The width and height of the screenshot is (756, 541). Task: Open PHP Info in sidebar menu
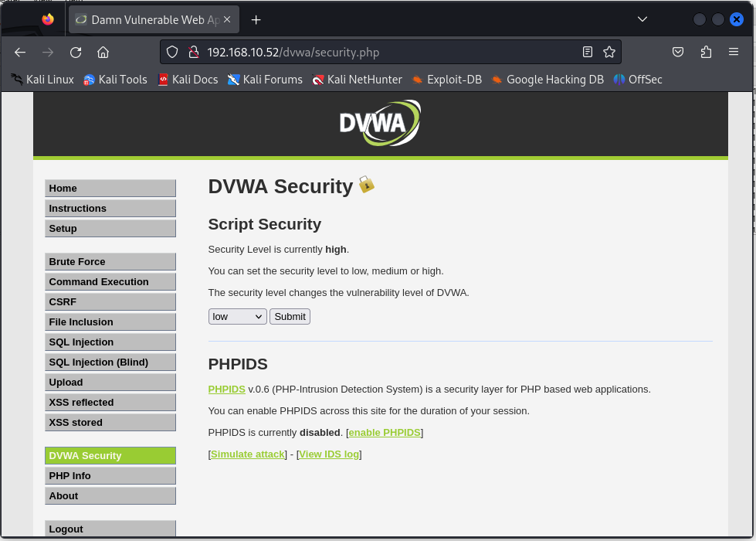click(x=110, y=476)
